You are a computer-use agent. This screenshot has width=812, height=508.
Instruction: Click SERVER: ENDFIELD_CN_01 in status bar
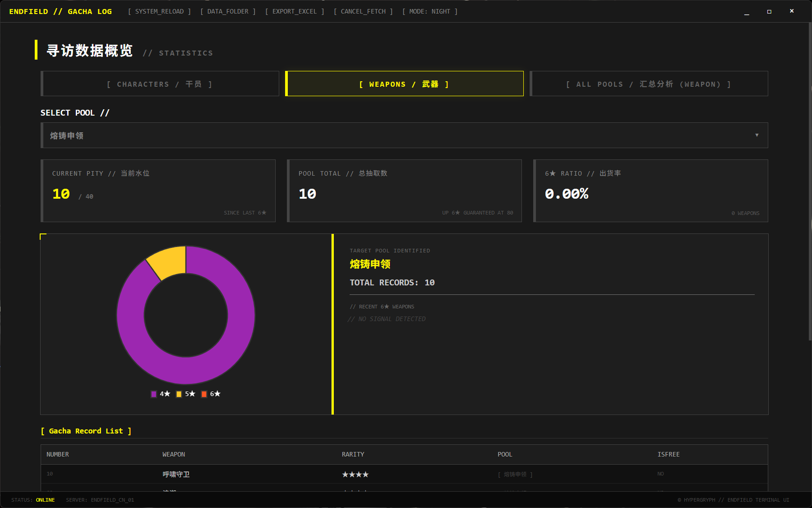(100, 500)
